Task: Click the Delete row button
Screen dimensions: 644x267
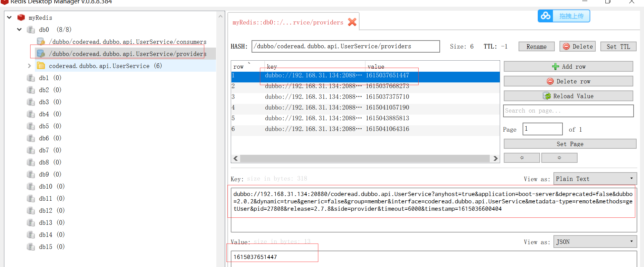Action: coord(569,81)
